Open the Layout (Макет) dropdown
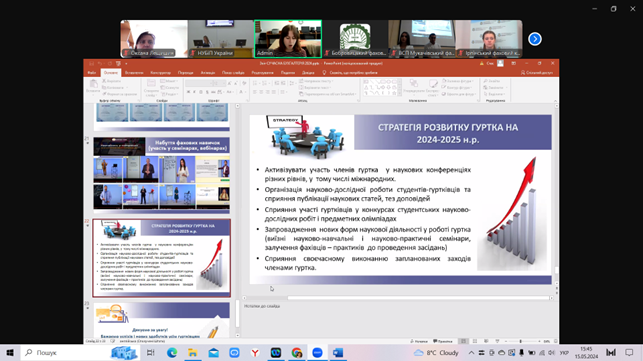643x361 pixels. 169,81
